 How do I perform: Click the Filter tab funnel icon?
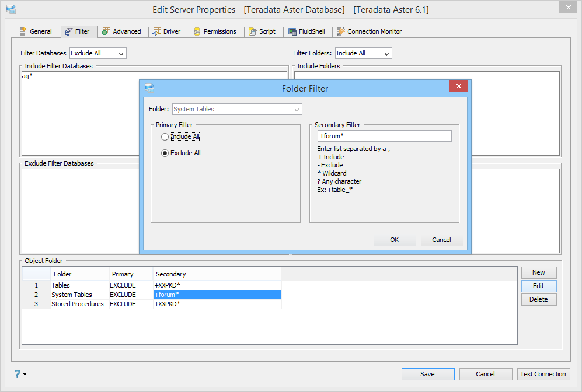click(x=69, y=32)
